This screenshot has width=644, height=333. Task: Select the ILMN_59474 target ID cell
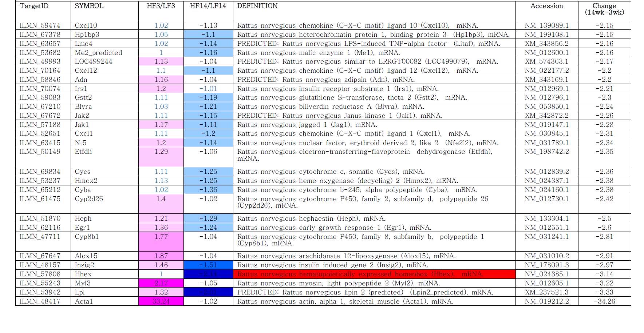tap(43, 25)
